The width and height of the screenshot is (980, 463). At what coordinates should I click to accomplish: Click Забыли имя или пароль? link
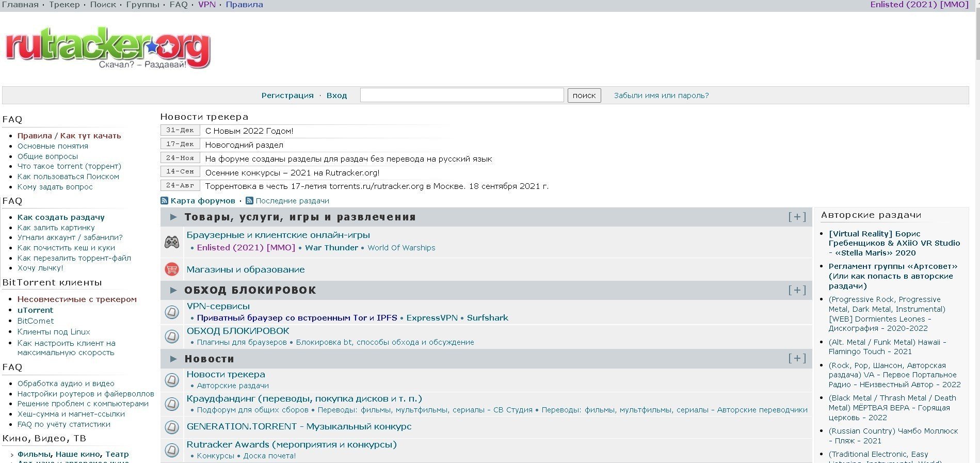pos(661,95)
